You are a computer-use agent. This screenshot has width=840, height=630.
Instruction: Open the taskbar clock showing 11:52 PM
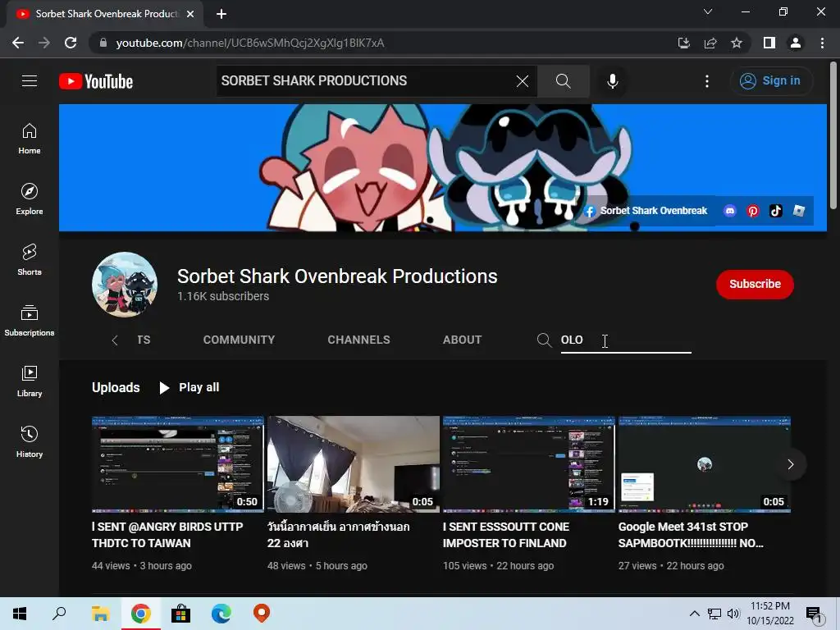click(770, 614)
